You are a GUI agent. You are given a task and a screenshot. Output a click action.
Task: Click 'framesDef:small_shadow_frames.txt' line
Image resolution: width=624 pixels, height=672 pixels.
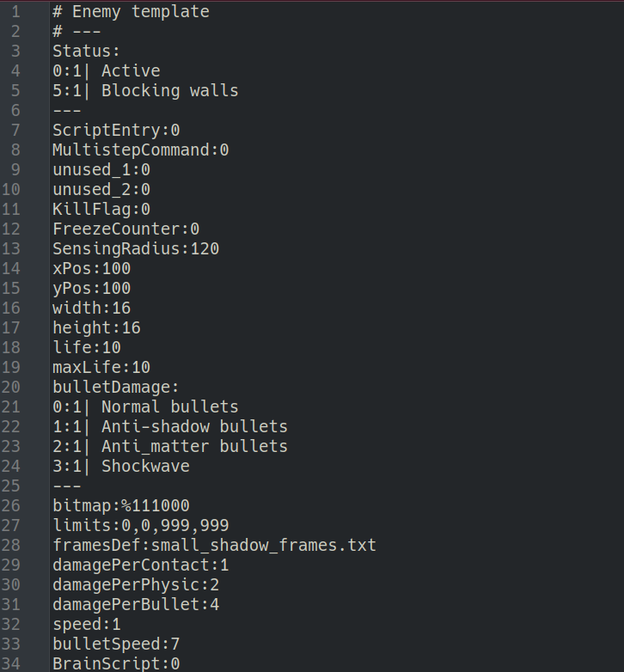pos(214,546)
